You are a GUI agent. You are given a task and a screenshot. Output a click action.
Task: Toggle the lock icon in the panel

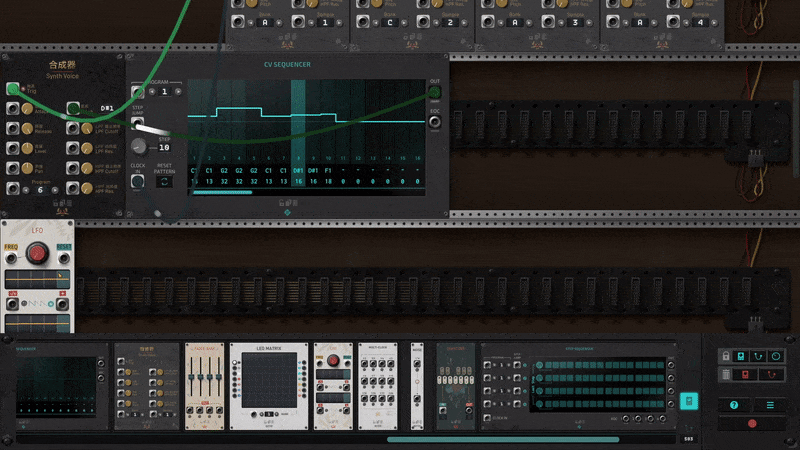(x=726, y=356)
